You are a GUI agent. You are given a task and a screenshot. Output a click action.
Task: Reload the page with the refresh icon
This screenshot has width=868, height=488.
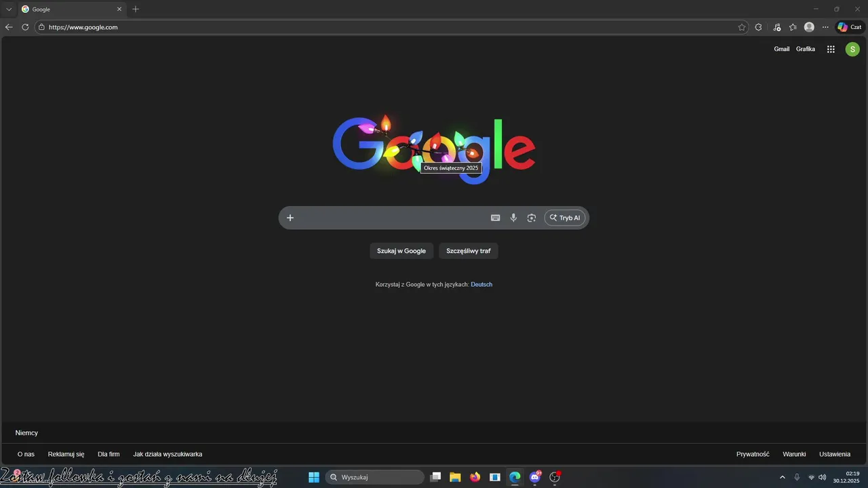25,27
